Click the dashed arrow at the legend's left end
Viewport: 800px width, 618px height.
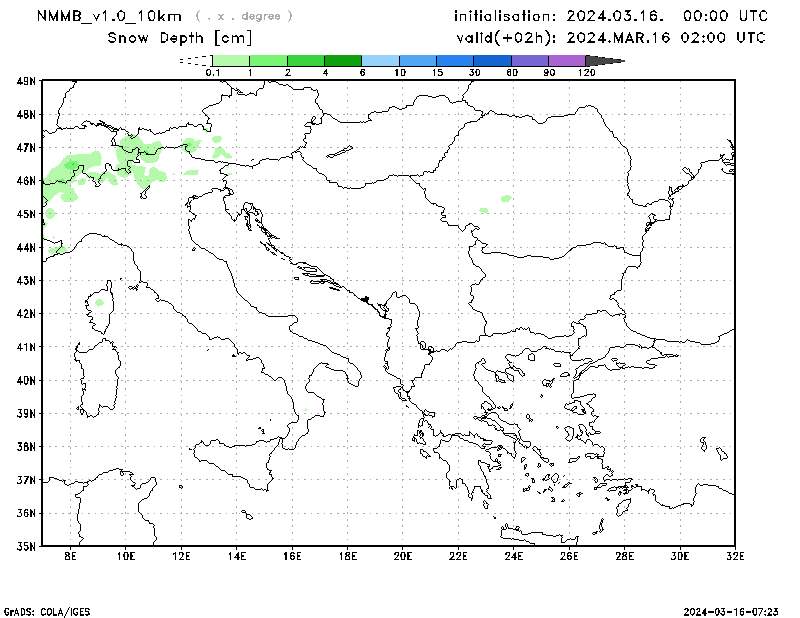[195, 61]
